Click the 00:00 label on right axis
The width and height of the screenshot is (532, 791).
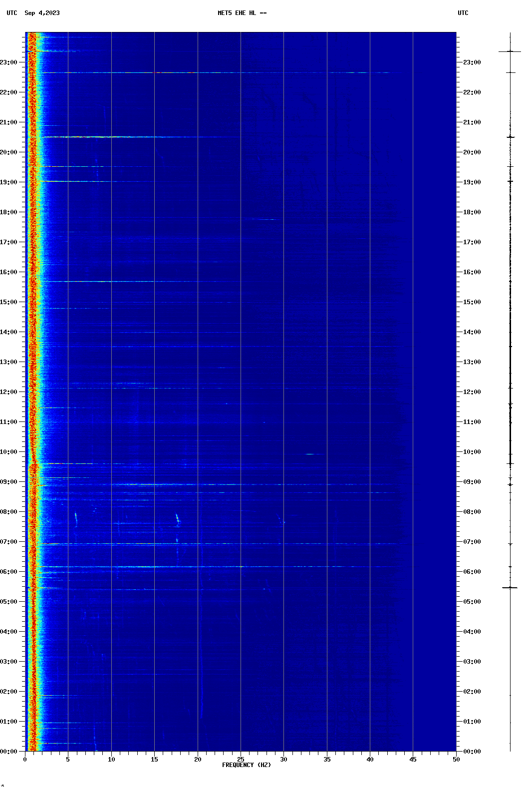(x=472, y=752)
